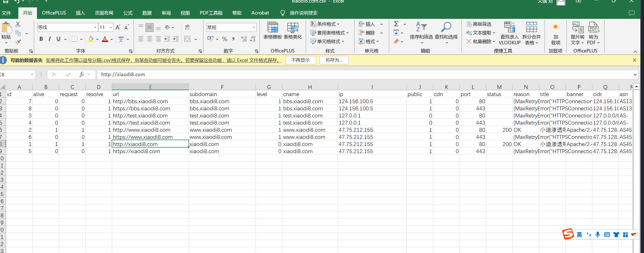This screenshot has width=644, height=253.
Task: Expand 套用表格格式 menu
Action: point(329,33)
